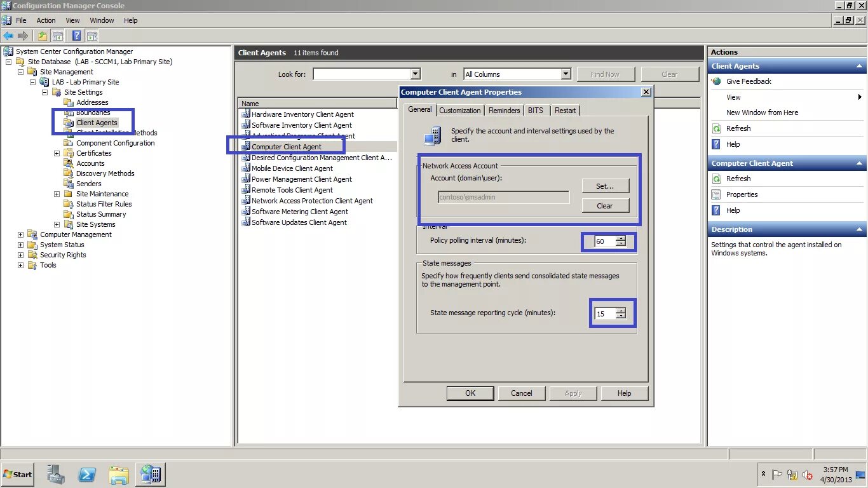
Task: Increase the state message reporting cycle spinner
Action: (621, 311)
